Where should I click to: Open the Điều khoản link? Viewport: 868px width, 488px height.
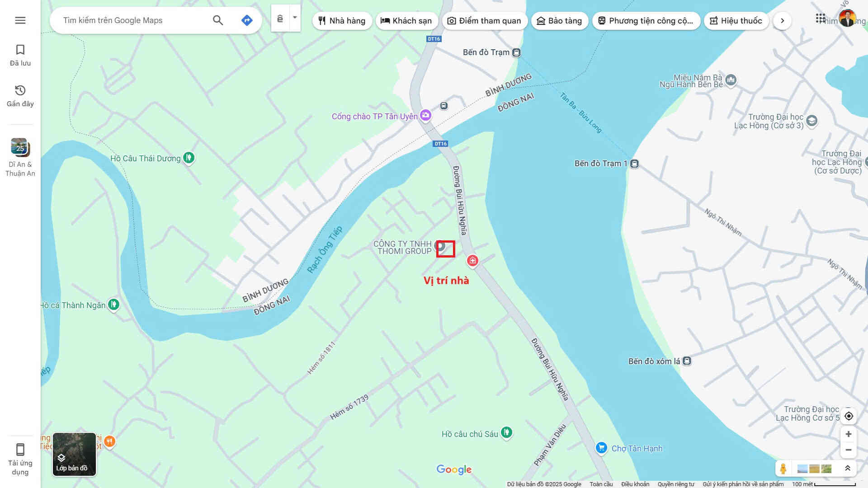(x=635, y=484)
